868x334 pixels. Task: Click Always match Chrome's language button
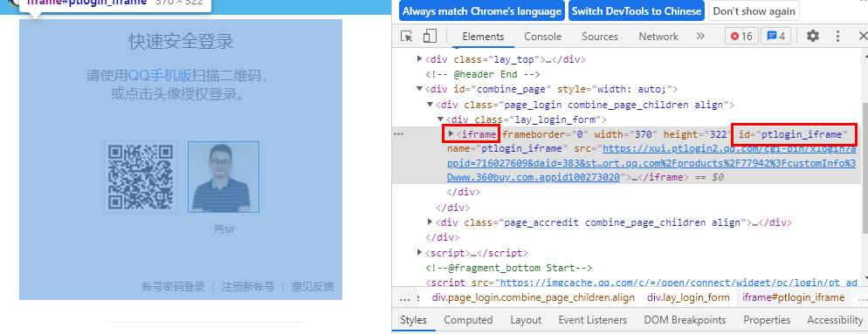[482, 11]
